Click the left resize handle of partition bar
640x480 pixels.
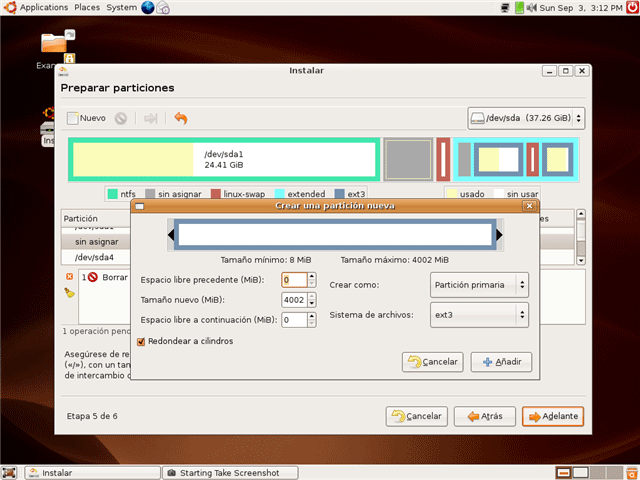point(171,235)
